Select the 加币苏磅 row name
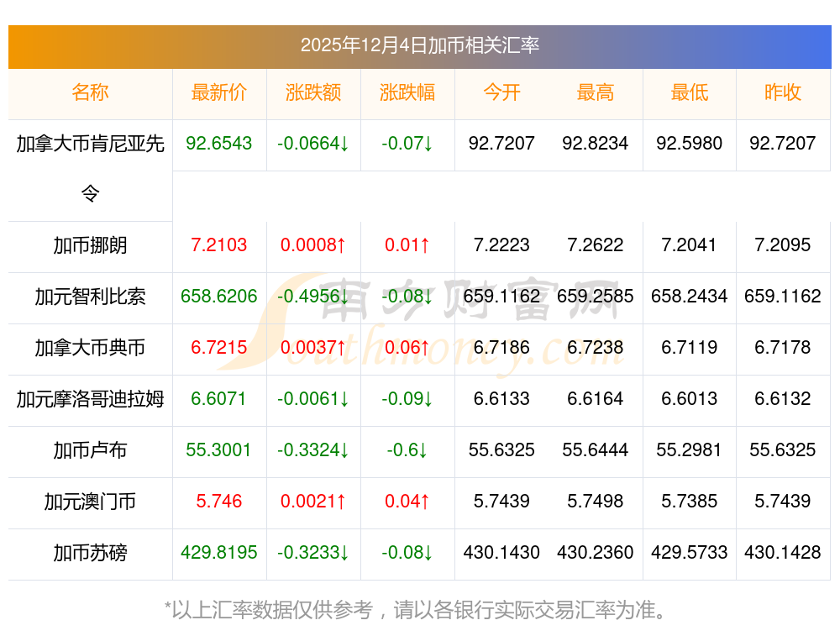The image size is (840, 636). [90, 553]
